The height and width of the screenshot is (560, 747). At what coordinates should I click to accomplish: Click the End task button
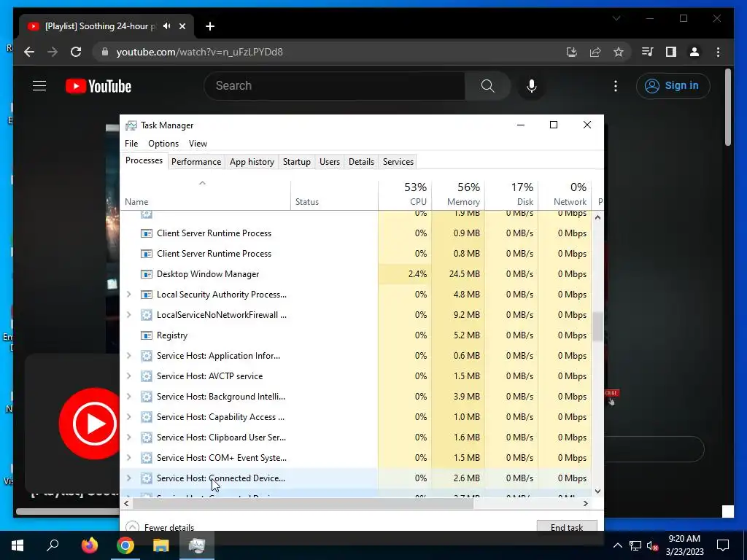pos(567,526)
